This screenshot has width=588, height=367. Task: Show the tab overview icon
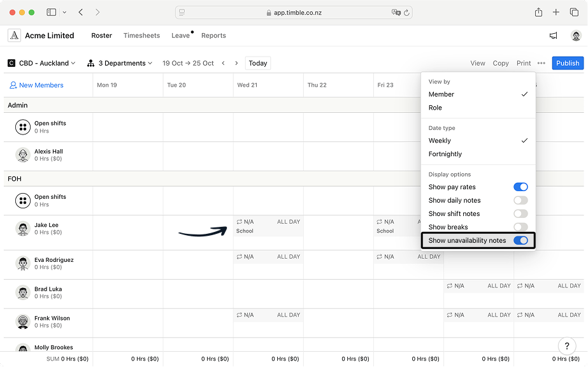click(574, 12)
